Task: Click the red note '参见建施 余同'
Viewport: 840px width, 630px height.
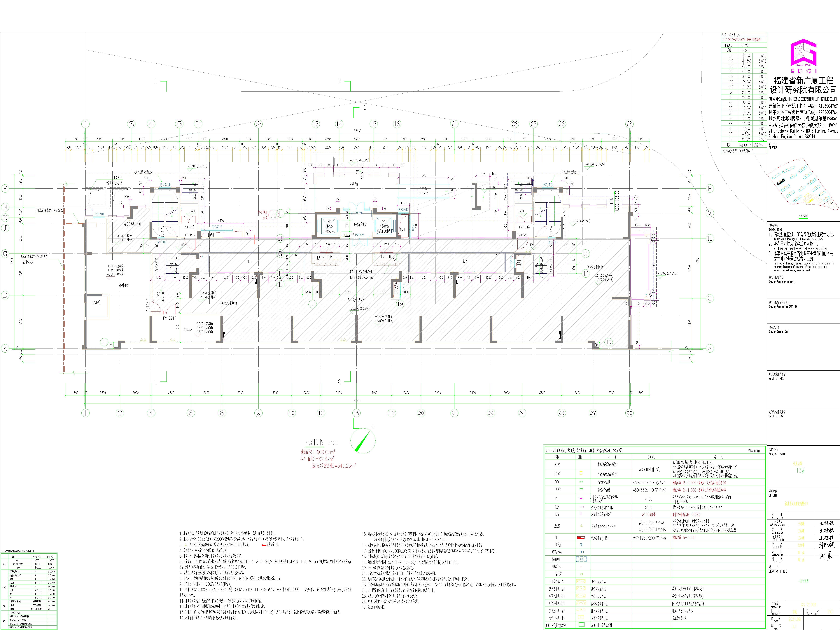Action: (x=263, y=215)
